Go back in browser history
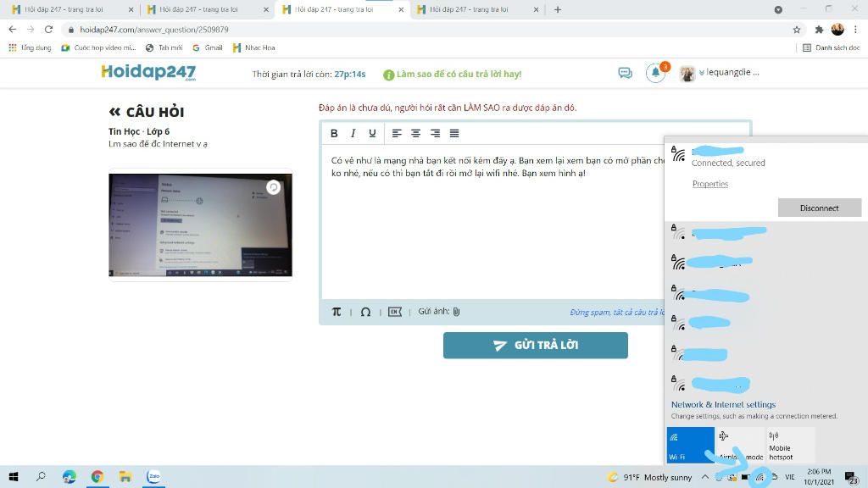 point(13,30)
